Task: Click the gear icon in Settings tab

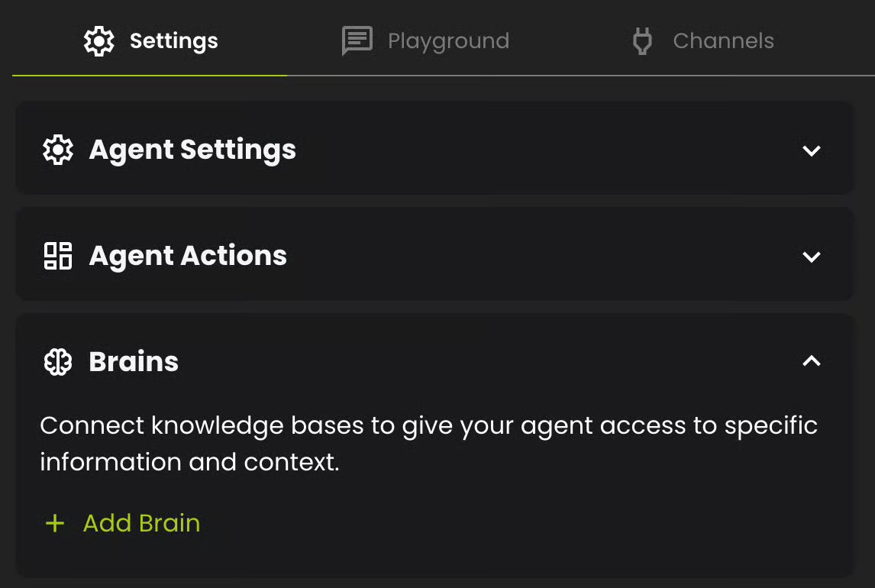Action: coord(98,41)
